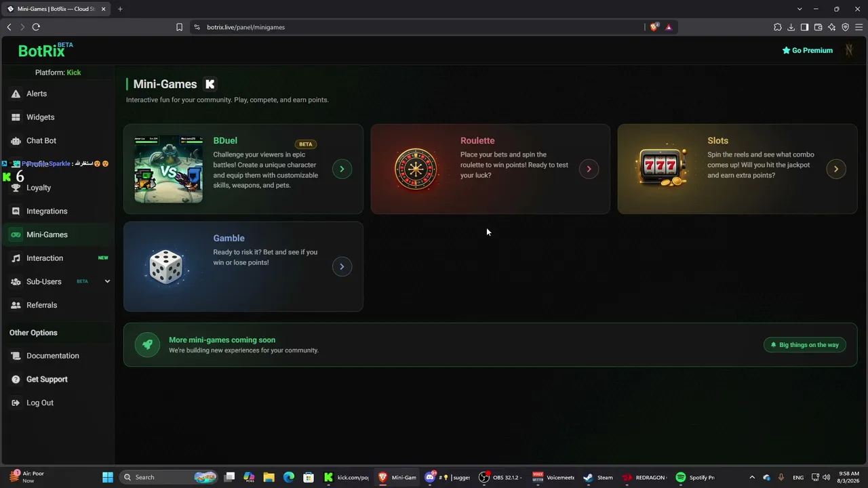The image size is (868, 488).
Task: Bookmark this page with the bookmark icon
Action: pos(179,27)
